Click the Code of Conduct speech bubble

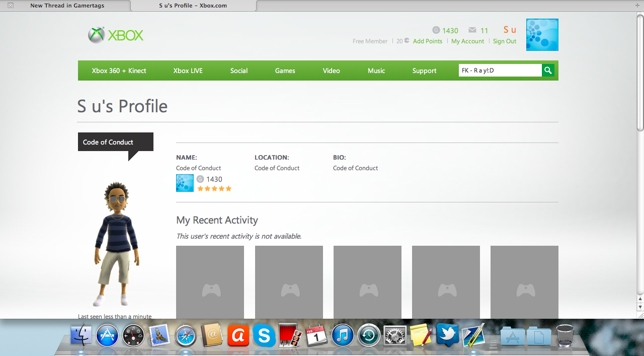click(x=116, y=142)
